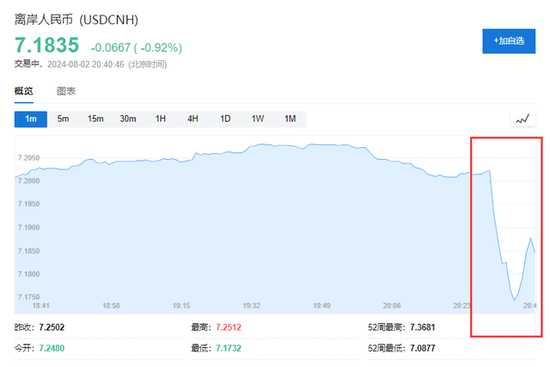Show the 1W chart period
550x367 pixels.
point(257,119)
